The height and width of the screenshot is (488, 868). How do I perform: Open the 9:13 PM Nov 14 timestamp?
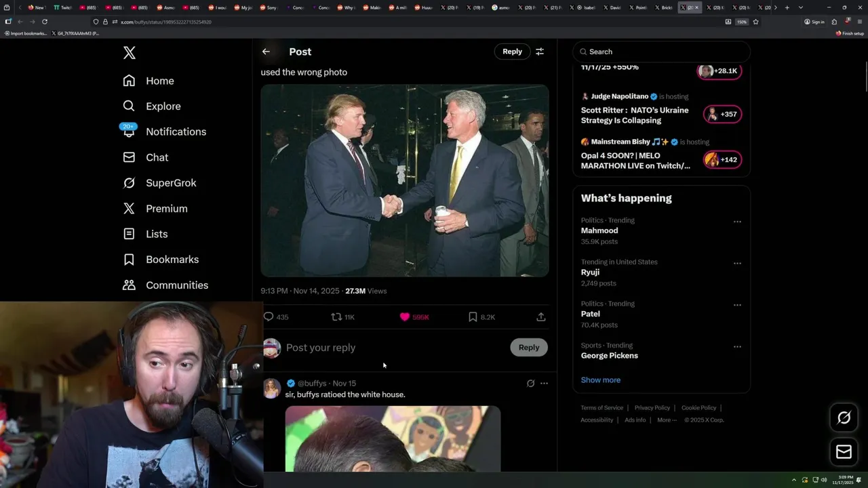pos(300,291)
